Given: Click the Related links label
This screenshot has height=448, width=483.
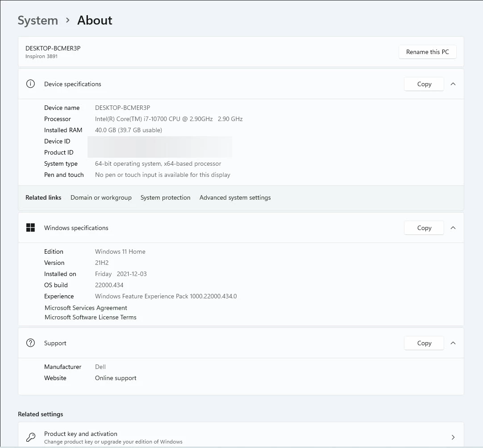Looking at the screenshot, I should point(43,197).
